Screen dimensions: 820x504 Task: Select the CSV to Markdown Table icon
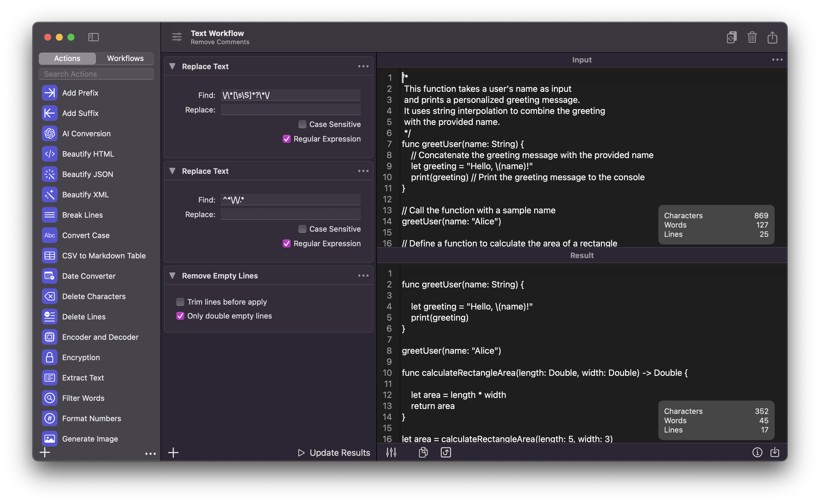50,255
